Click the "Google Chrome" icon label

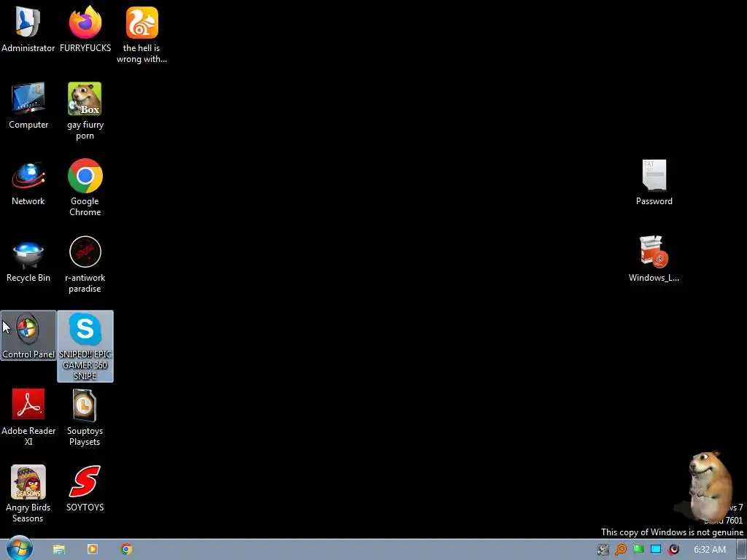point(85,206)
